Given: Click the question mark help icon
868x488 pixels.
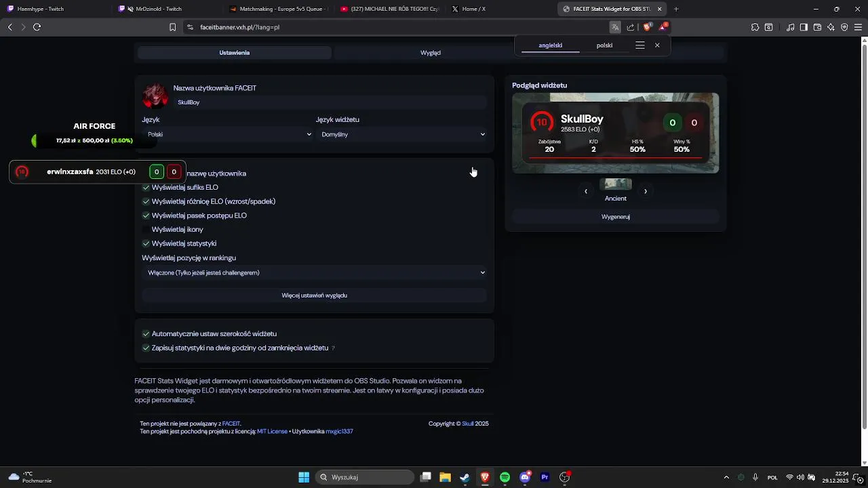Looking at the screenshot, I should pos(333,348).
